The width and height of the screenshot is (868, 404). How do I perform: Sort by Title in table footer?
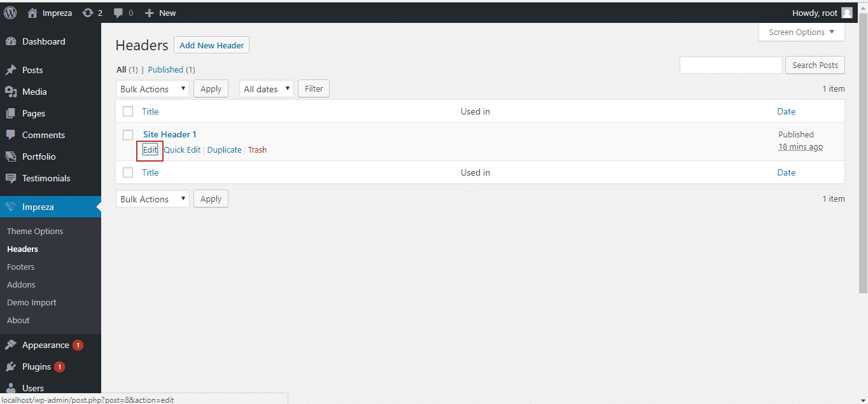coord(150,172)
